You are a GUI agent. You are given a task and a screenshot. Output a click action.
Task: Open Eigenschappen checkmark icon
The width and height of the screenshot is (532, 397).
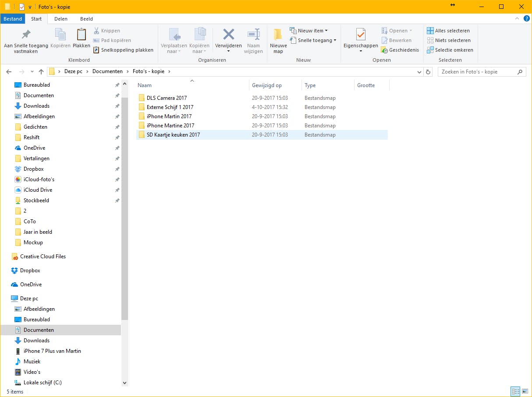tap(360, 35)
